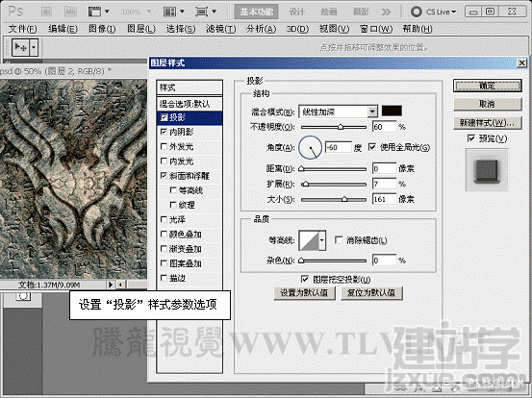Open the view extras icon menu
This screenshot has width=532, height=398.
[98, 12]
